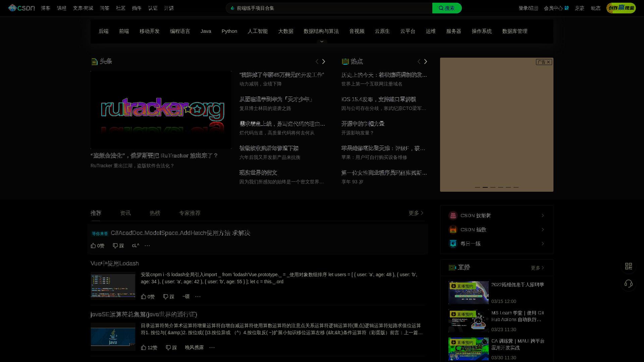Dislike the Vue中使用Lodash article

point(169,297)
